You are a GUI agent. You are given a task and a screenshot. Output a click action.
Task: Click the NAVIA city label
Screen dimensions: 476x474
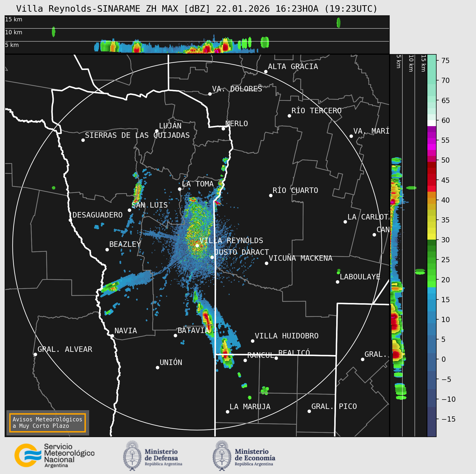(126, 331)
